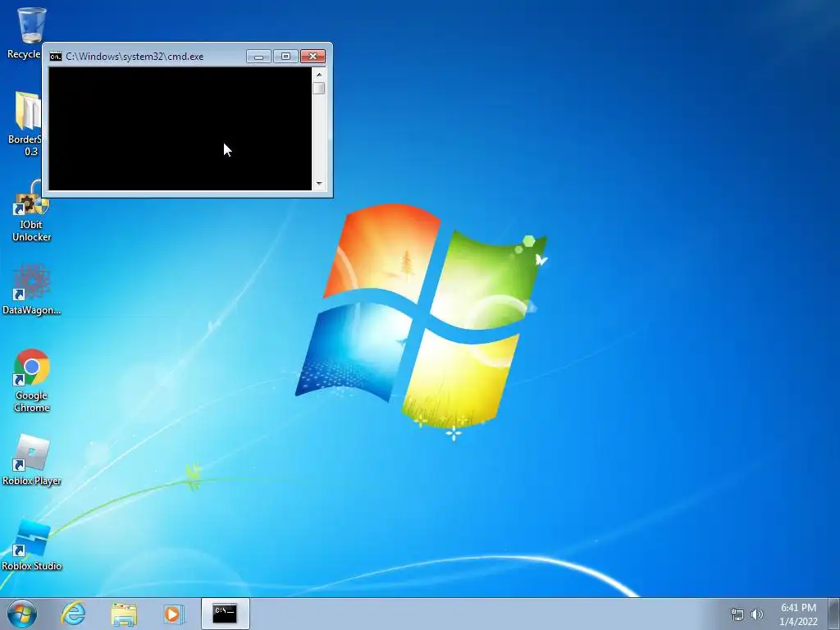Maximize the cmd.exe window
This screenshot has width=840, height=630.
285,57
